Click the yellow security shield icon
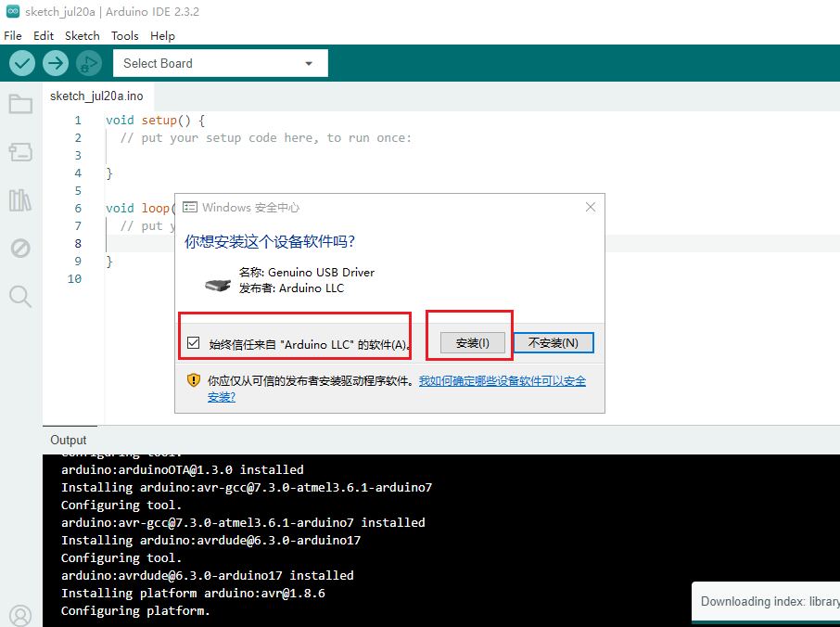 pos(194,380)
